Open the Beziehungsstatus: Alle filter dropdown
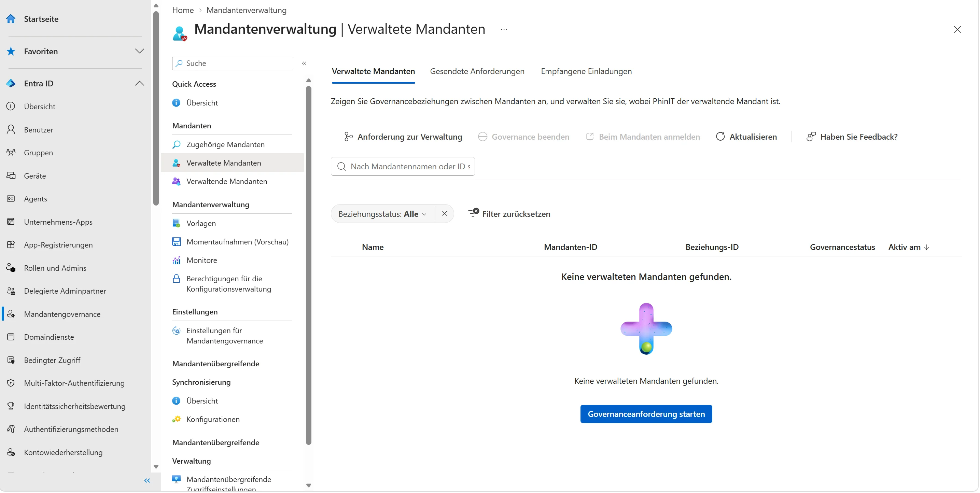This screenshot has width=980, height=493. click(382, 214)
